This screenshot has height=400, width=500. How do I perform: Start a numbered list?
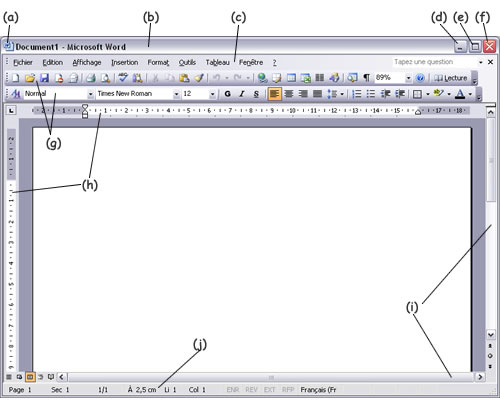pyautogui.click(x=357, y=94)
